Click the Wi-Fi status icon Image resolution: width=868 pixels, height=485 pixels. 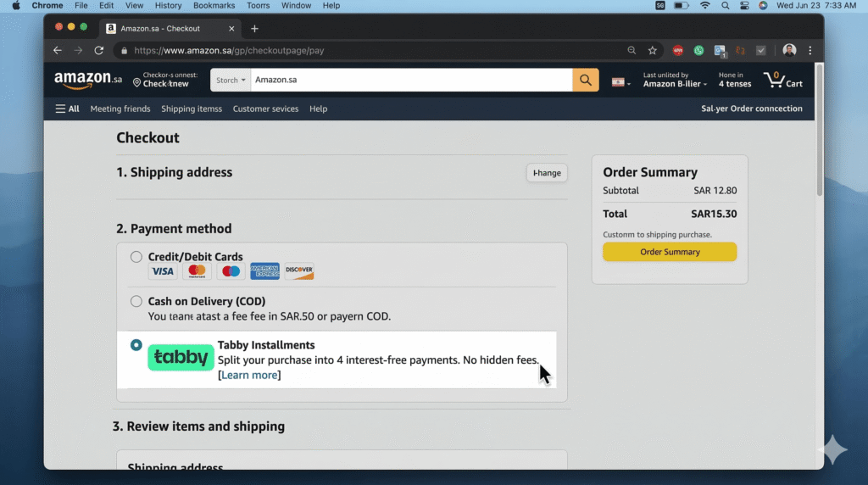(704, 6)
